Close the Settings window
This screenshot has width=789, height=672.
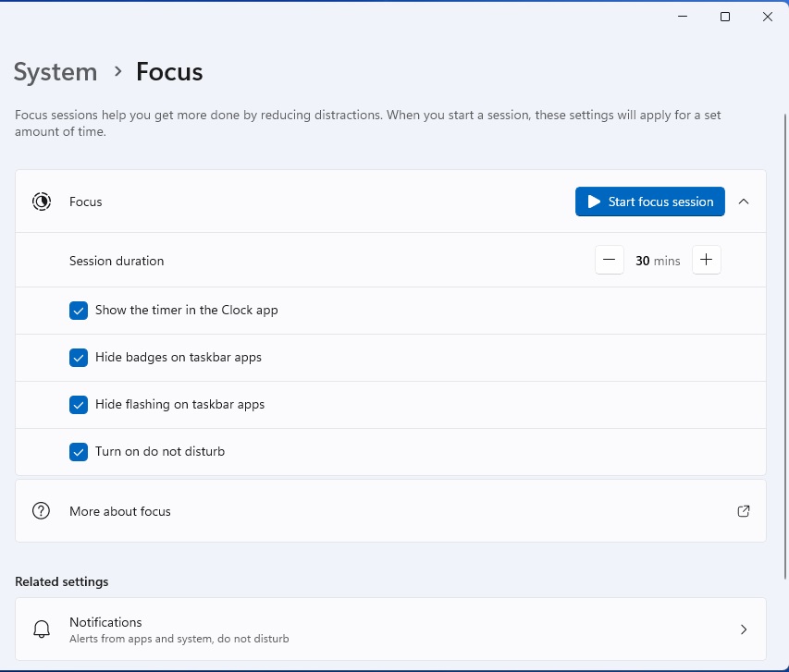click(768, 17)
